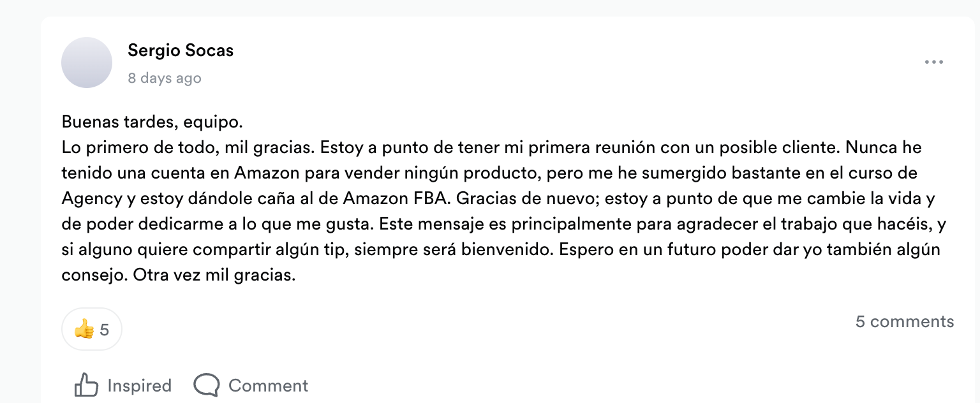The height and width of the screenshot is (403, 980).
Task: Open the three-dot post options menu
Action: (933, 62)
